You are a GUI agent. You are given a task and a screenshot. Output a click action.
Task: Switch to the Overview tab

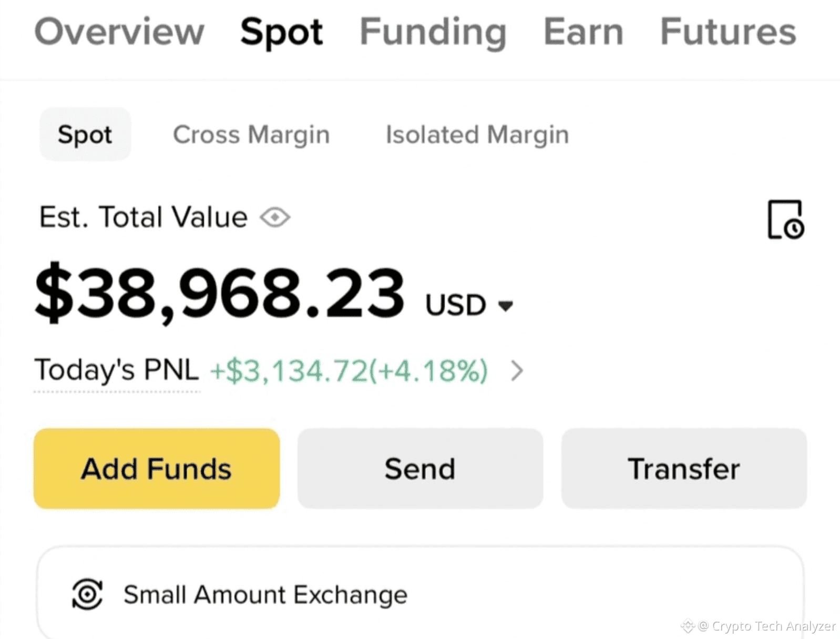119,32
